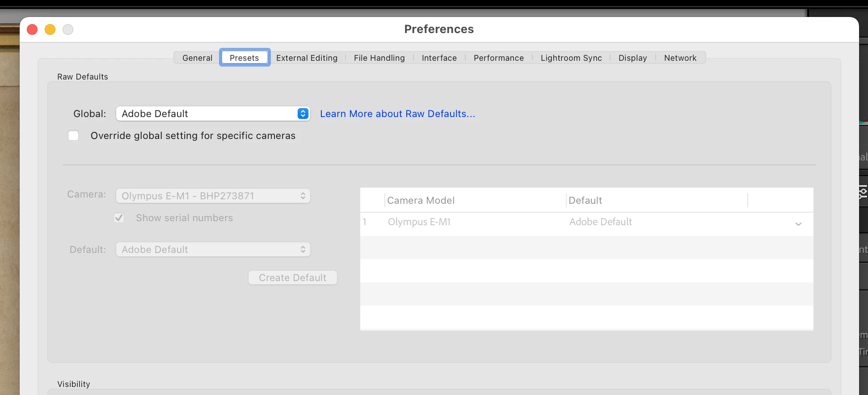Open the Network tab

pos(680,58)
